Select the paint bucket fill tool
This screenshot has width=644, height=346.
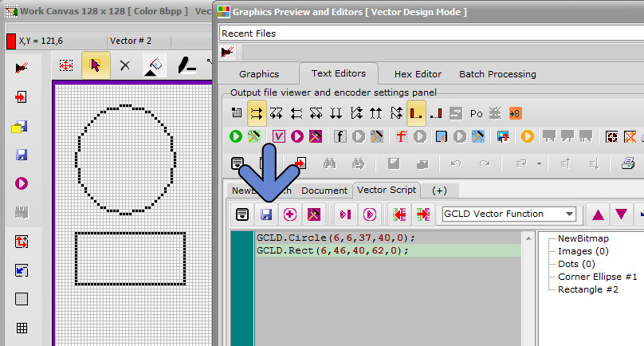pyautogui.click(x=154, y=65)
